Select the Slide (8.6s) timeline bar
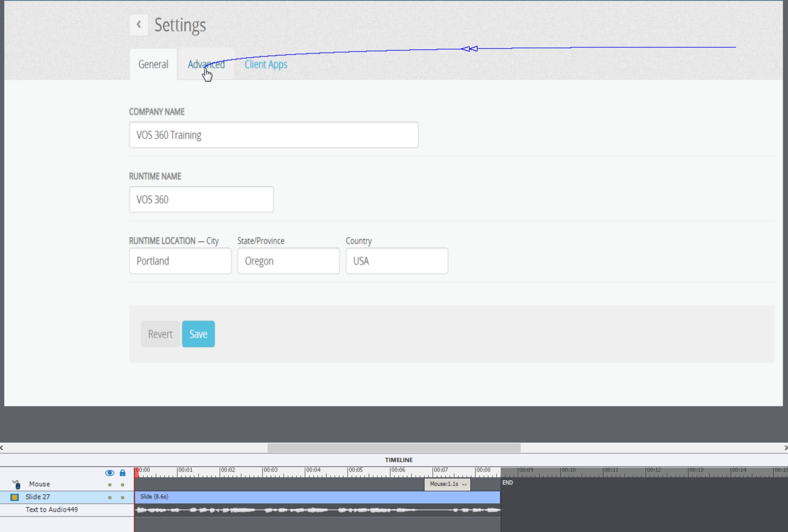 coord(318,497)
